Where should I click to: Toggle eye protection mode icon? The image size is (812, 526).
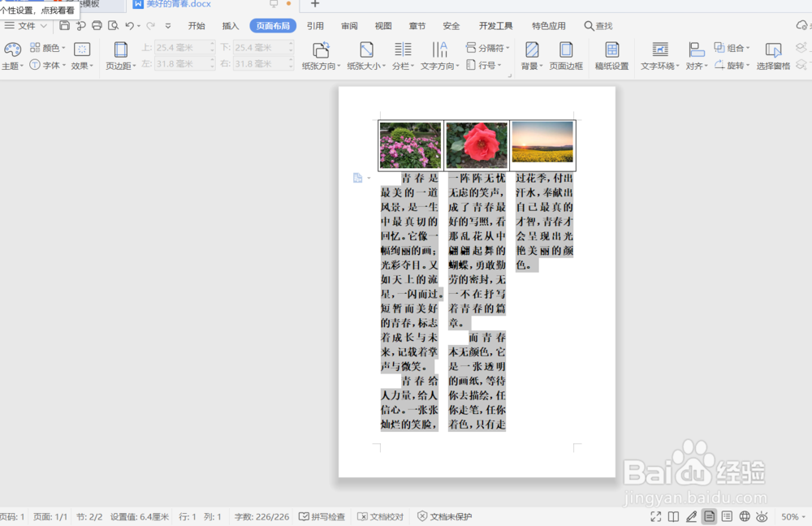tap(762, 516)
